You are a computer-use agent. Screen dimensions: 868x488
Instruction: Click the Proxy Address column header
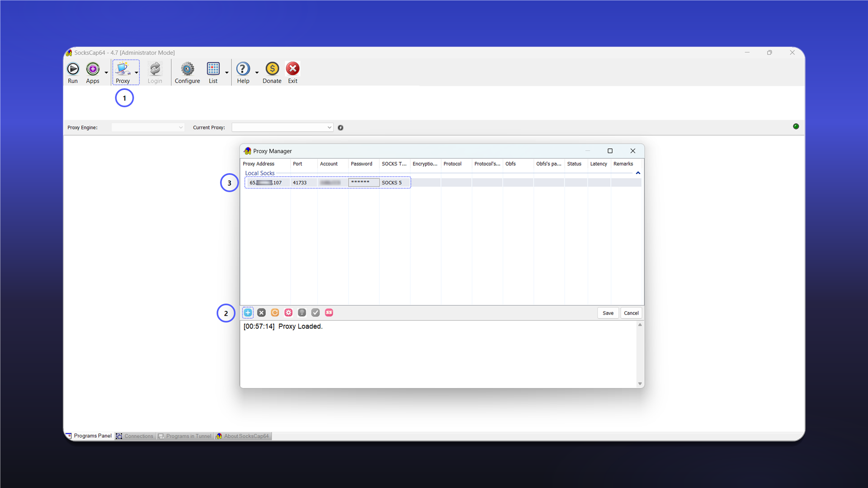265,164
